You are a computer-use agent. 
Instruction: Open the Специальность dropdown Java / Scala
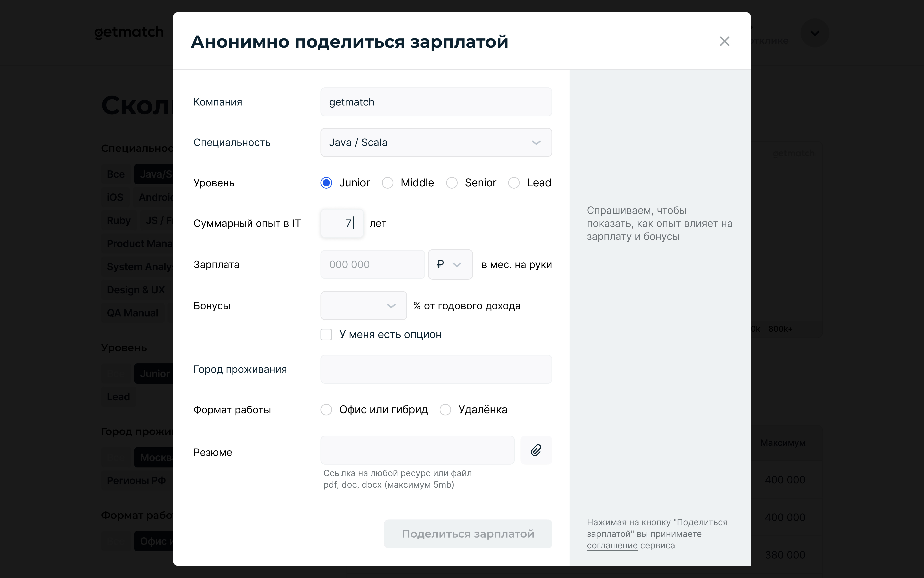pos(436,143)
